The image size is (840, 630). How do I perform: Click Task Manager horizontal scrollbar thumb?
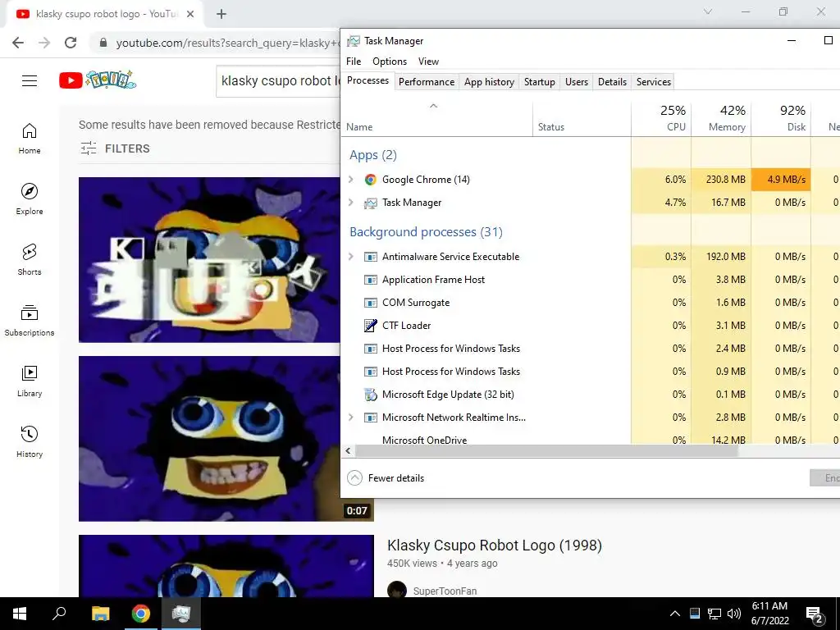click(546, 451)
